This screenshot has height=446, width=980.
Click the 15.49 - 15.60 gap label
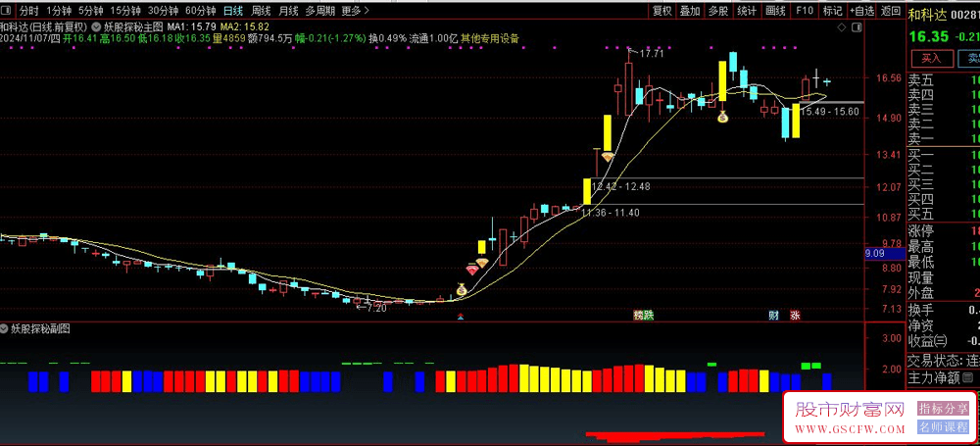pyautogui.click(x=830, y=112)
